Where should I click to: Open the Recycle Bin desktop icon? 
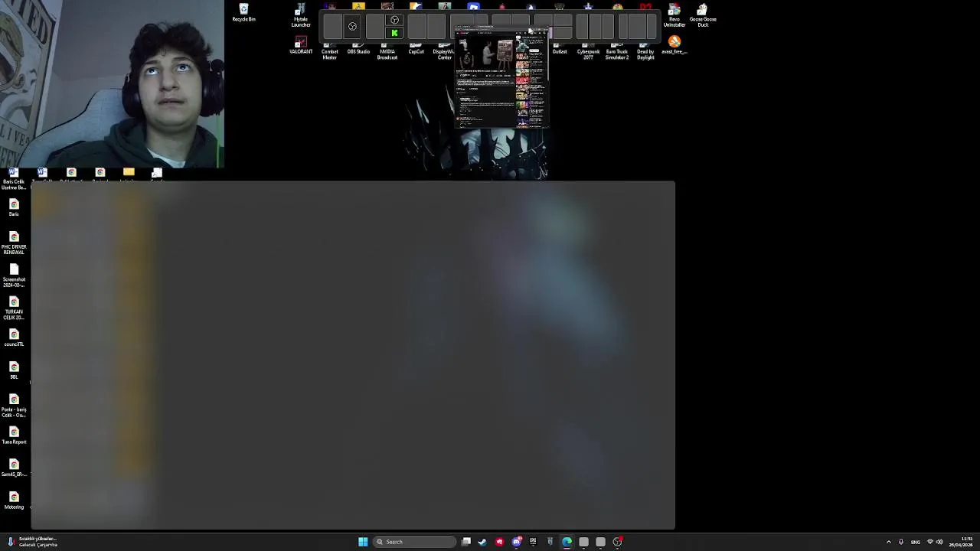pyautogui.click(x=243, y=13)
